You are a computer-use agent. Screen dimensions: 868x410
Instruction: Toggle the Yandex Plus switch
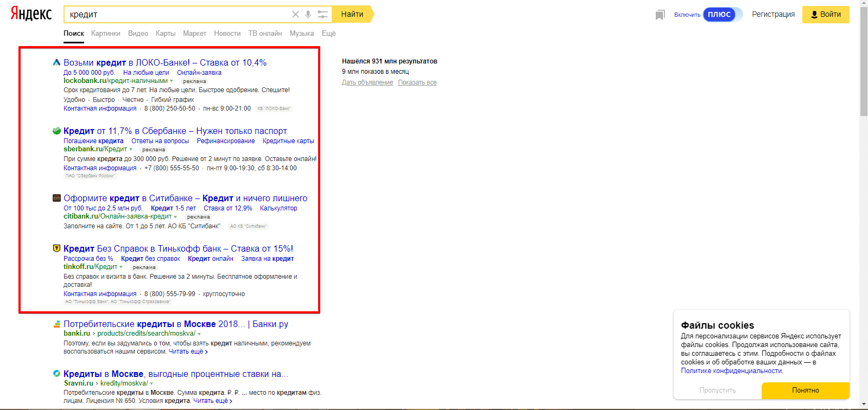(x=722, y=15)
